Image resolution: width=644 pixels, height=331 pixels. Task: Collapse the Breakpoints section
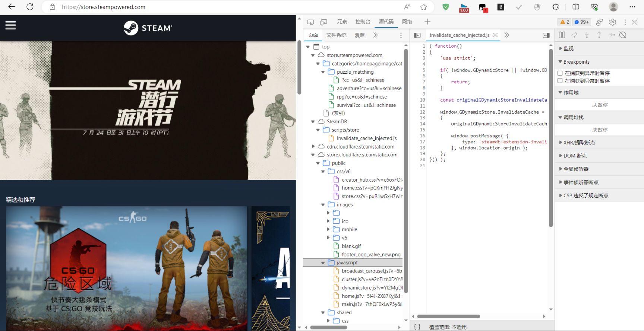click(x=599, y=62)
